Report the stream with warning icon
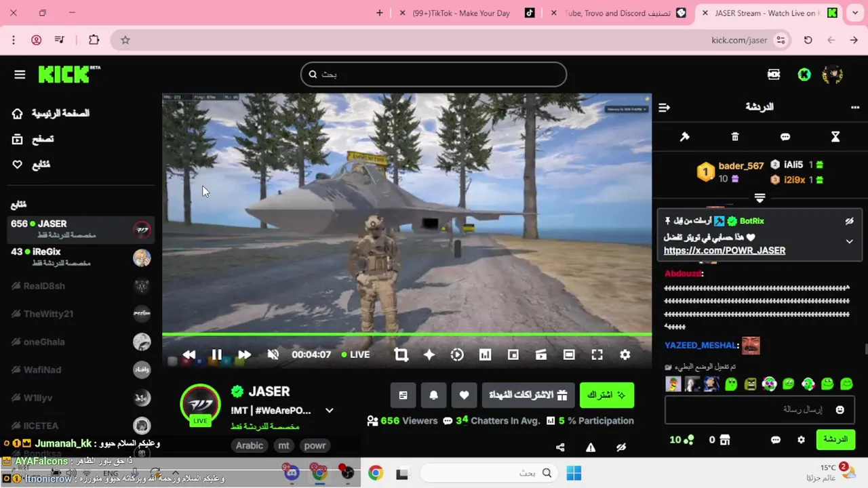Image resolution: width=868 pixels, height=488 pixels. (591, 447)
